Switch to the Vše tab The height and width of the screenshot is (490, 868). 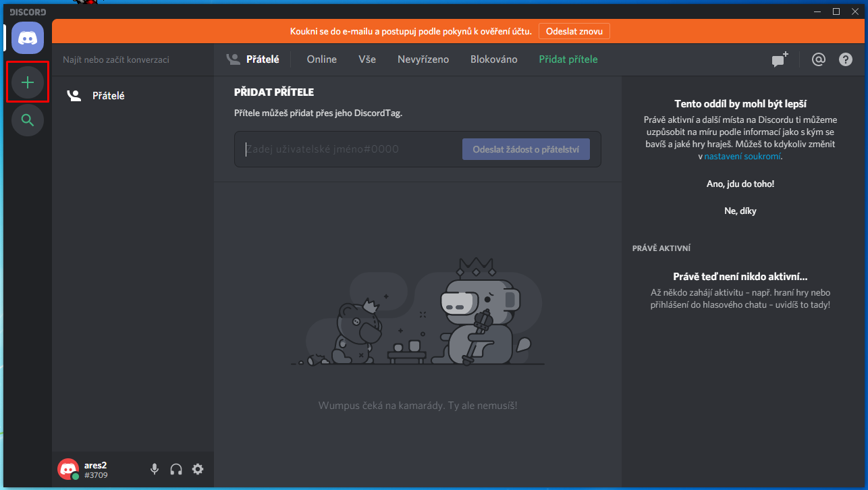367,59
